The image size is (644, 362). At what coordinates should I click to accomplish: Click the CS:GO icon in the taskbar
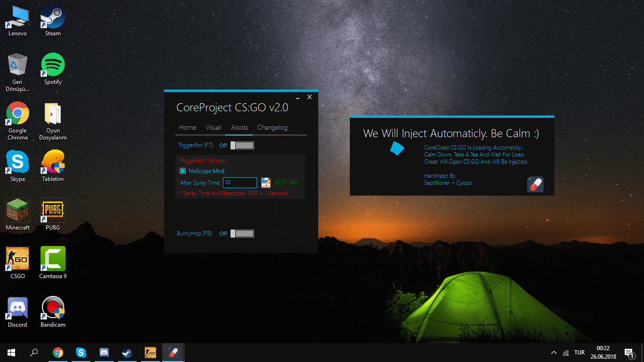150,353
